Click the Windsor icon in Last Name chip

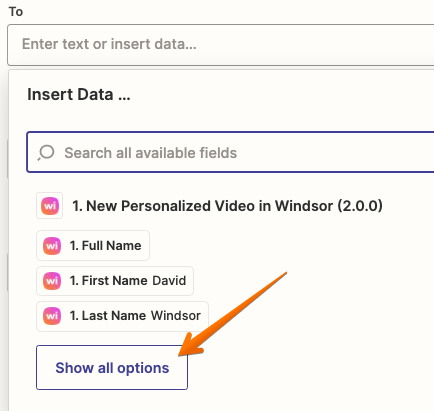tap(52, 316)
